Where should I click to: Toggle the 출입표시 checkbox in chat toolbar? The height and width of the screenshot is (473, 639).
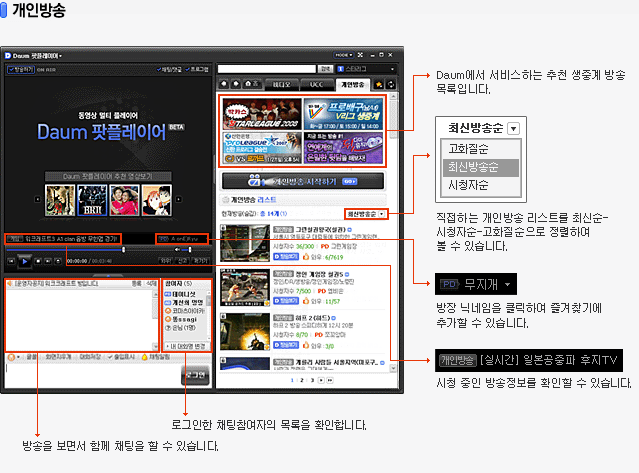(121, 357)
